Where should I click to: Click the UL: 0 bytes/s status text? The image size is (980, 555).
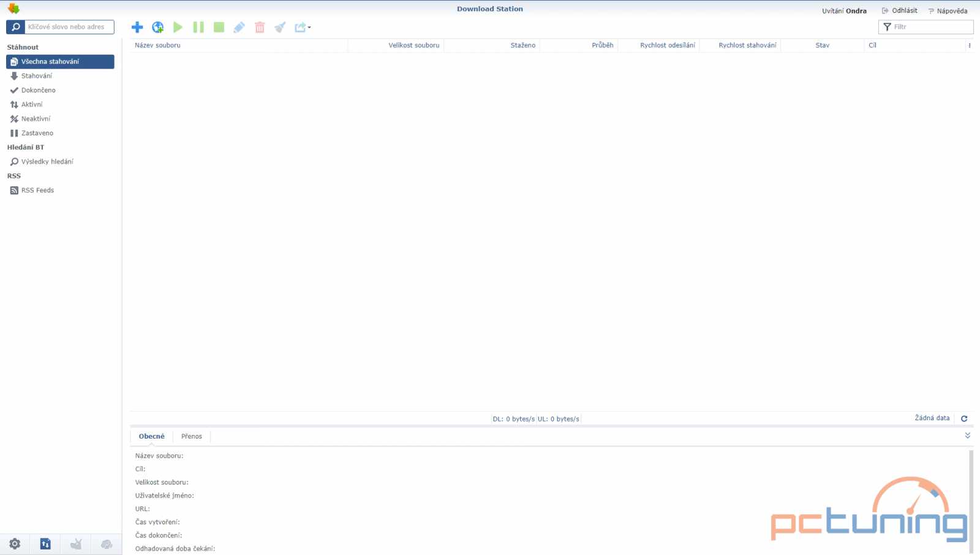pyautogui.click(x=559, y=419)
